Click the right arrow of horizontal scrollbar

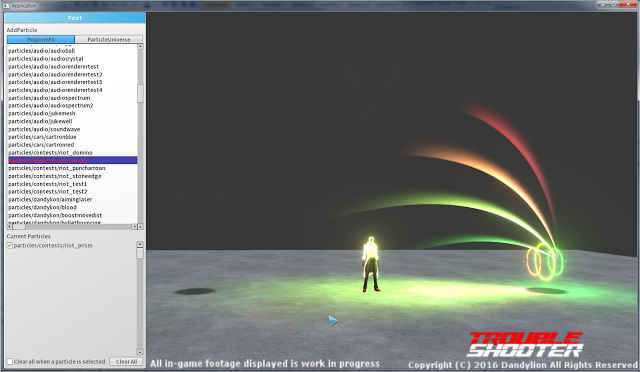[x=134, y=227]
